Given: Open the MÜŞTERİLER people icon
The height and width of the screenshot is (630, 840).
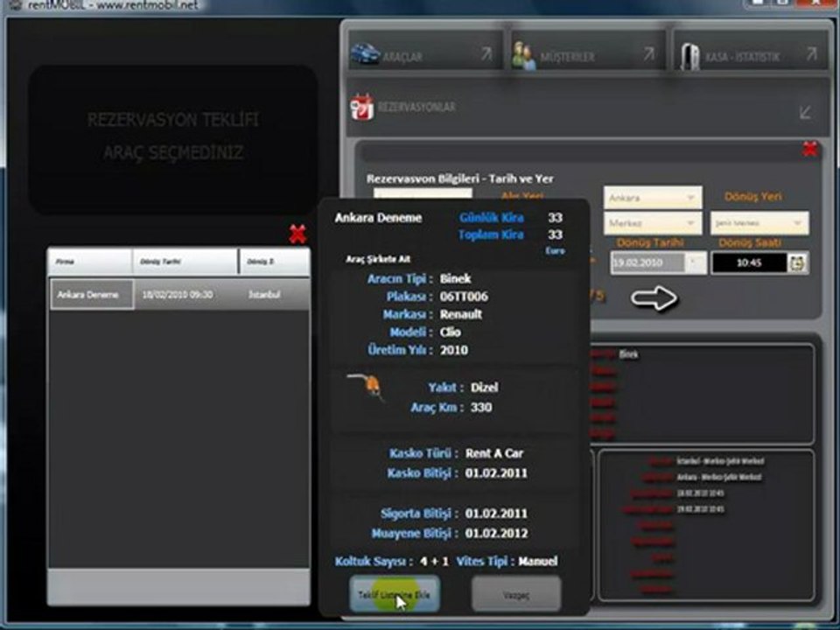Looking at the screenshot, I should 523,55.
